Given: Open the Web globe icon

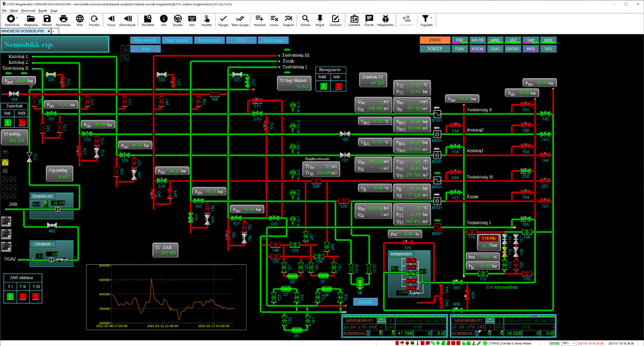Looking at the screenshot, I should (79, 18).
